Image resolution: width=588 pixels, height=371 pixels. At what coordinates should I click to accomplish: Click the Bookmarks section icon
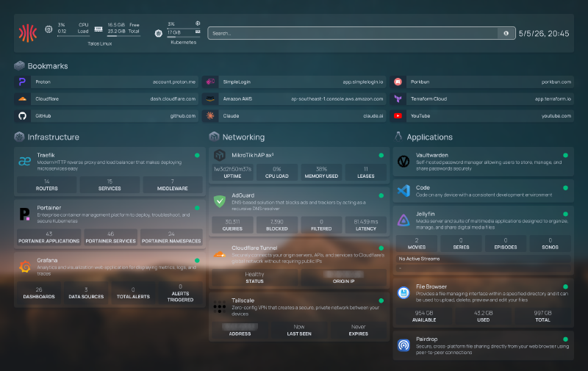click(x=20, y=65)
